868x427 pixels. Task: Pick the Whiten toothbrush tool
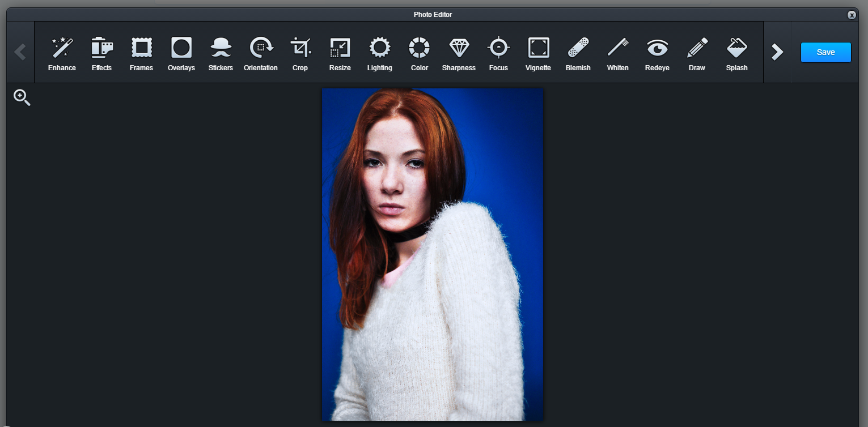(617, 53)
